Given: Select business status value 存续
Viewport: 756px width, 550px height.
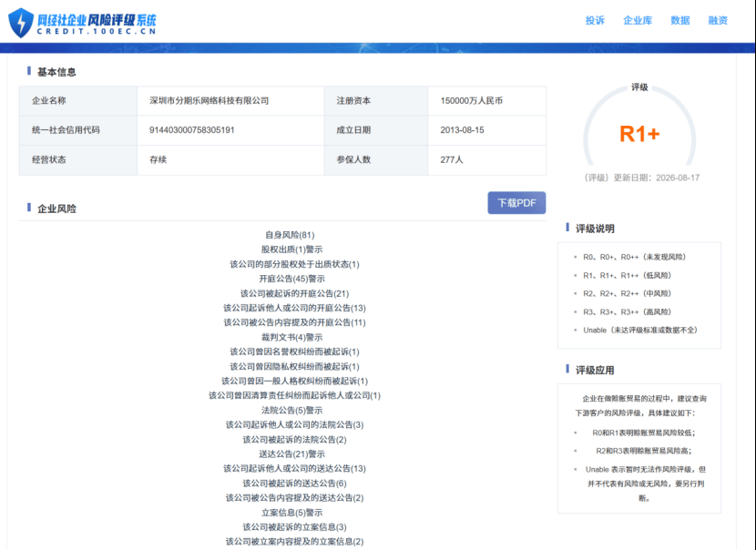Looking at the screenshot, I should [x=158, y=159].
